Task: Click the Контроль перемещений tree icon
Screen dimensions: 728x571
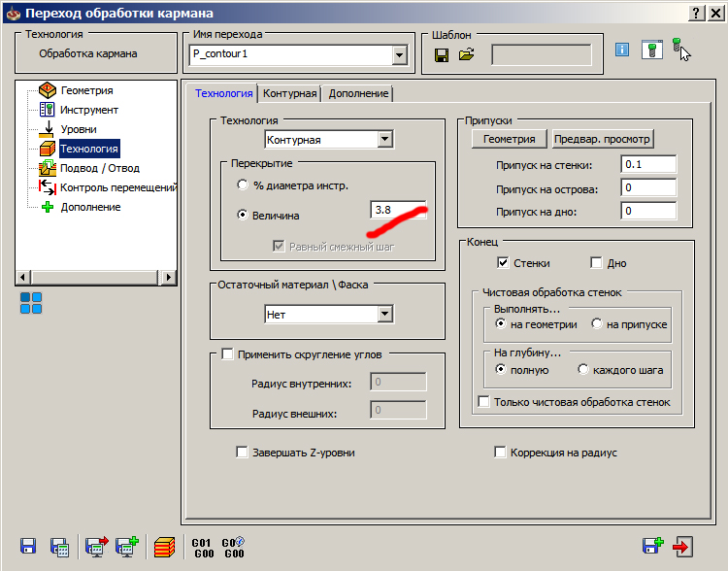Action: pyautogui.click(x=48, y=187)
